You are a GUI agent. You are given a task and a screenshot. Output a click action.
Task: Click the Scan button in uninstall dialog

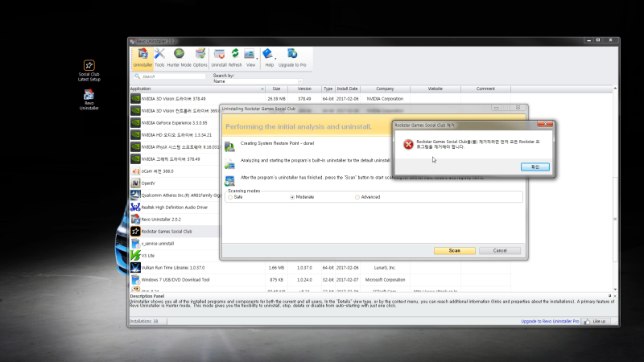point(455,250)
